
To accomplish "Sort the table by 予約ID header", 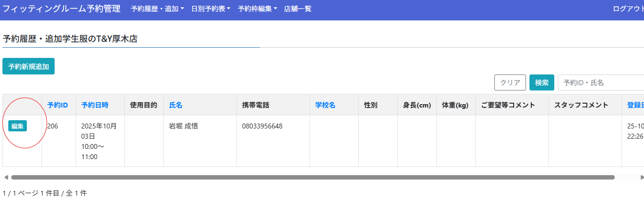I will coord(58,105).
